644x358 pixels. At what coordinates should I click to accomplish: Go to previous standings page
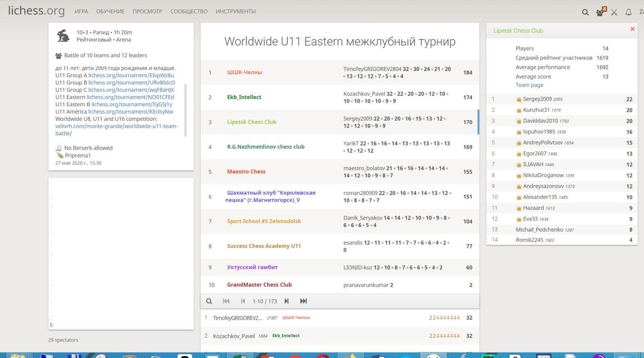coord(243,301)
